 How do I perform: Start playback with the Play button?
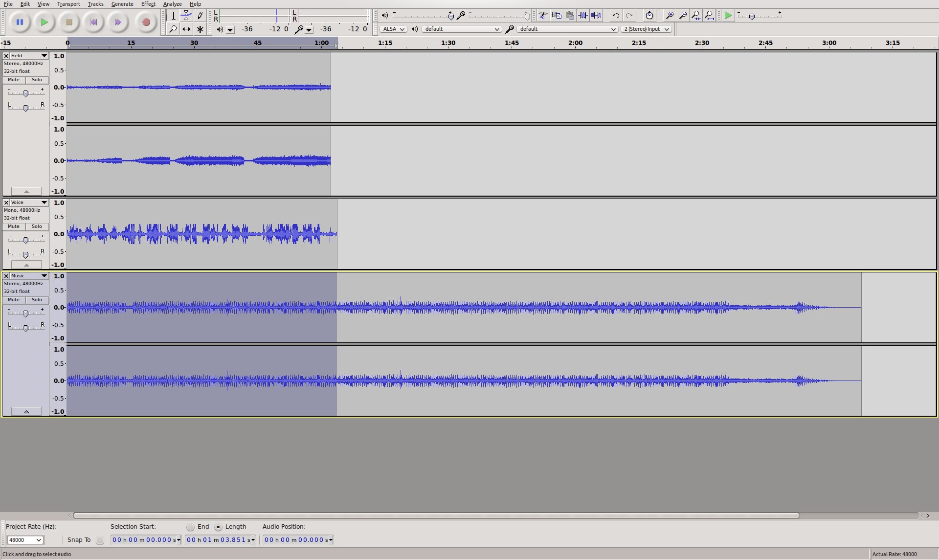click(44, 22)
